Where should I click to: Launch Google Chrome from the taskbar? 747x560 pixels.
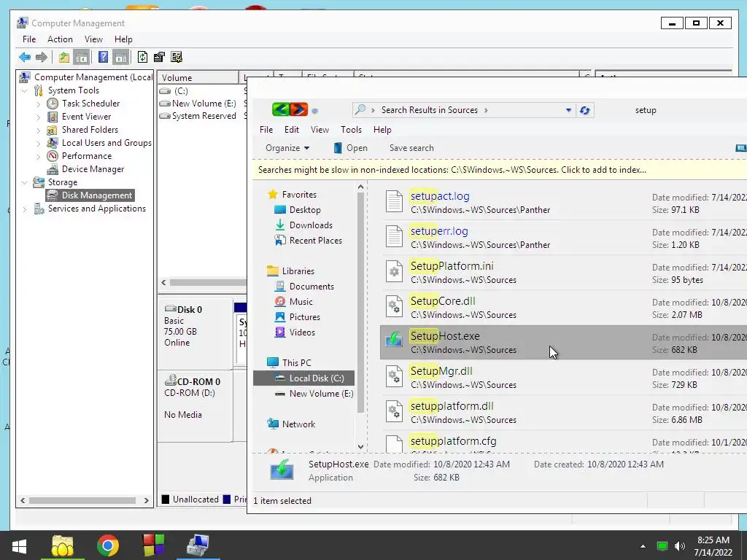point(108,546)
